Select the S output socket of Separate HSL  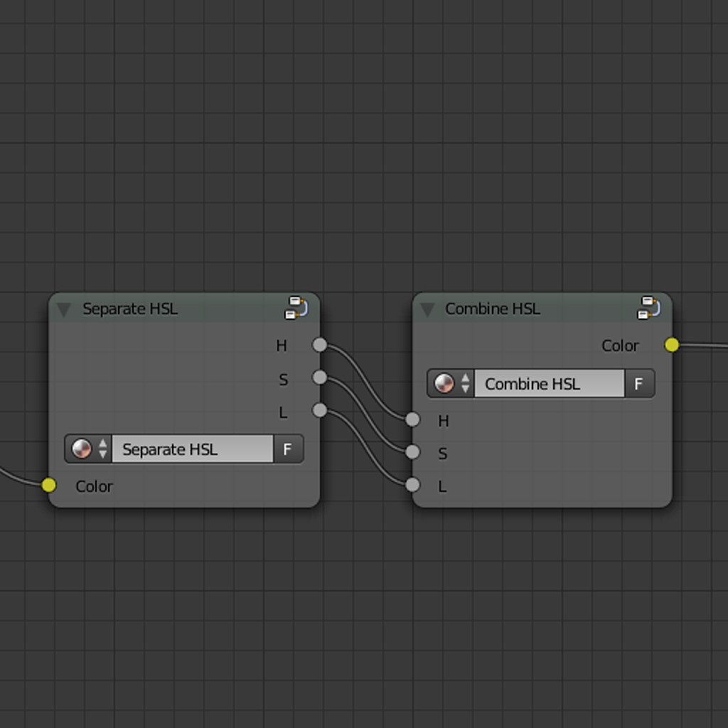point(320,377)
